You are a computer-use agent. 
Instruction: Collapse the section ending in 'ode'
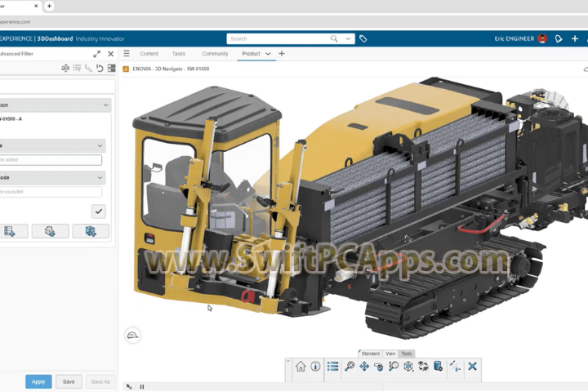pyautogui.click(x=100, y=177)
